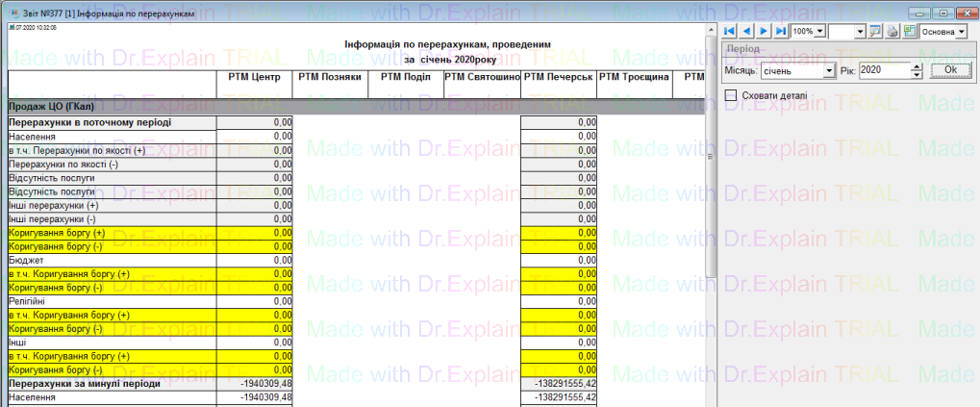Image resolution: width=980 pixels, height=407 pixels.
Task: Click the search/find magnifier icon
Action: coord(875,32)
